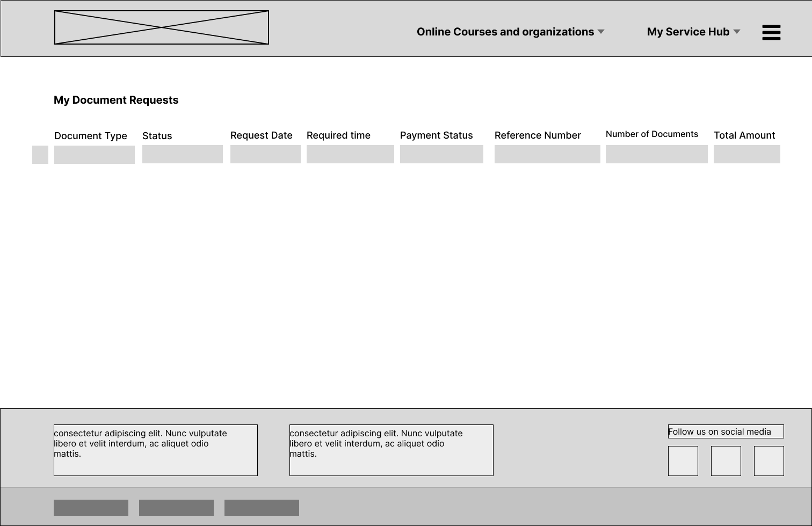Click the leftmost dark gray footer button

pyautogui.click(x=91, y=508)
